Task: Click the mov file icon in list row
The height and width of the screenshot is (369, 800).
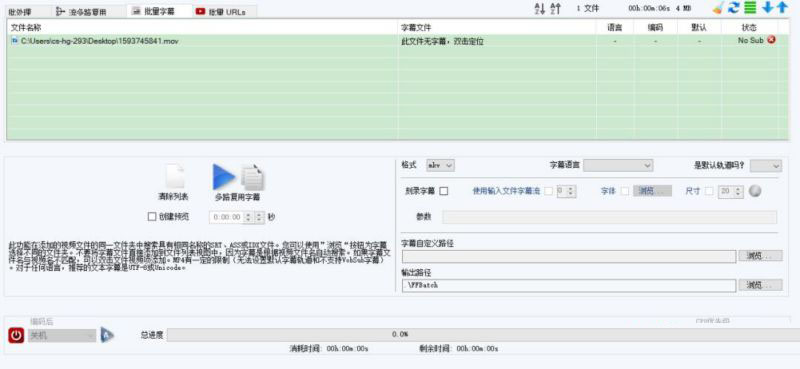Action: coord(14,40)
